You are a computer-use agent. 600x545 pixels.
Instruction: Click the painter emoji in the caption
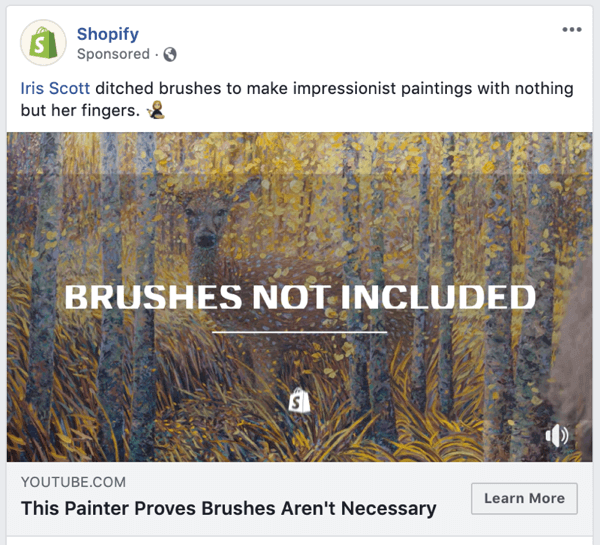pos(155,111)
